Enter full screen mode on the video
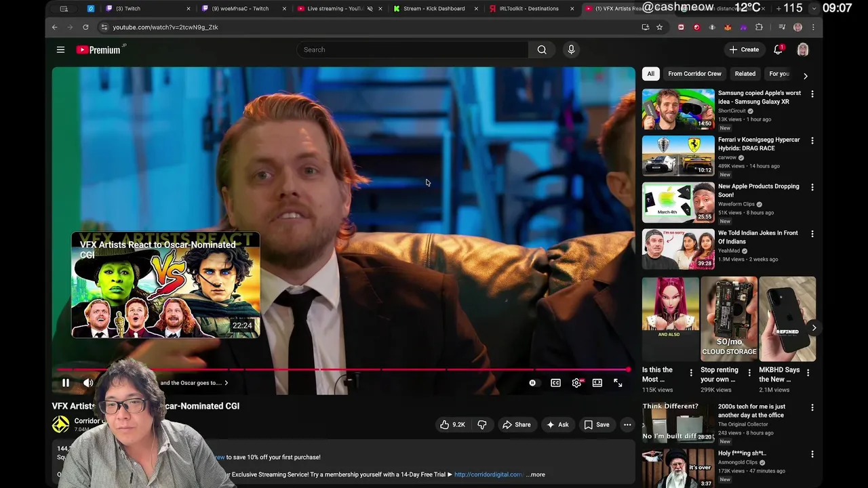Viewport: 868px width, 488px height. pyautogui.click(x=618, y=383)
